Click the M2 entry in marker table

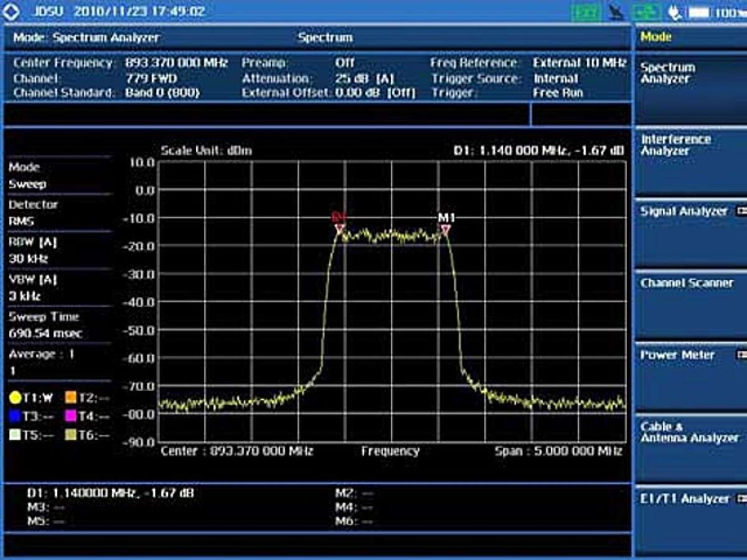pos(354,493)
